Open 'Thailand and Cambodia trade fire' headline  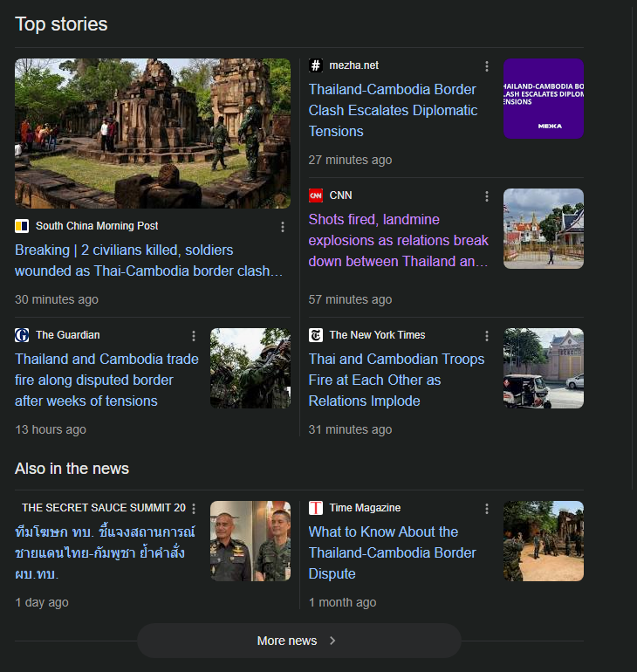(x=106, y=381)
